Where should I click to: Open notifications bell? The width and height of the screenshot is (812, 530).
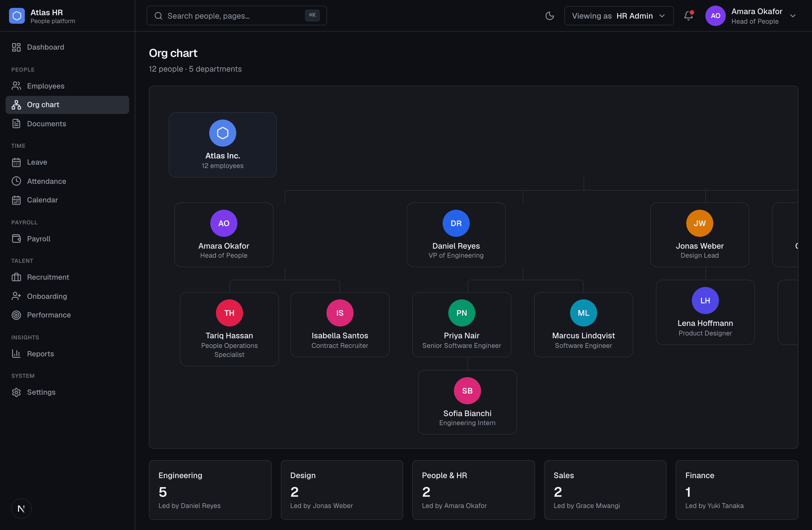[x=689, y=16]
